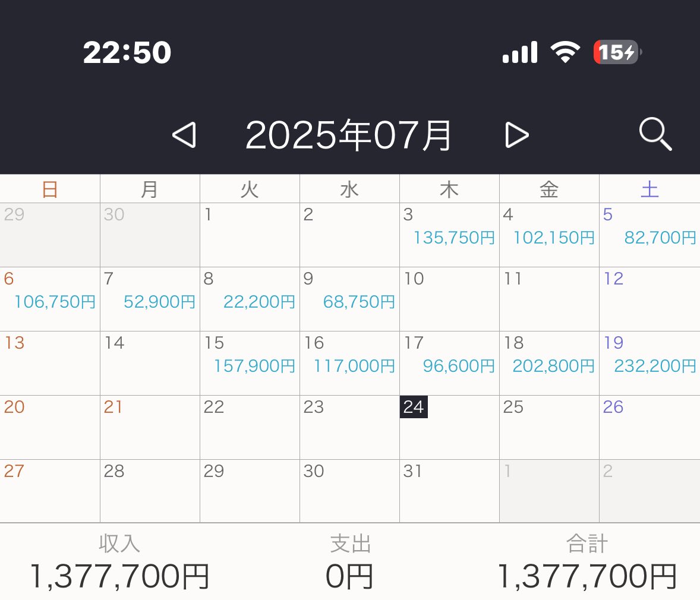Image resolution: width=700 pixels, height=600 pixels.
Task: Check the Wi-Fi status icon
Action: tap(565, 52)
